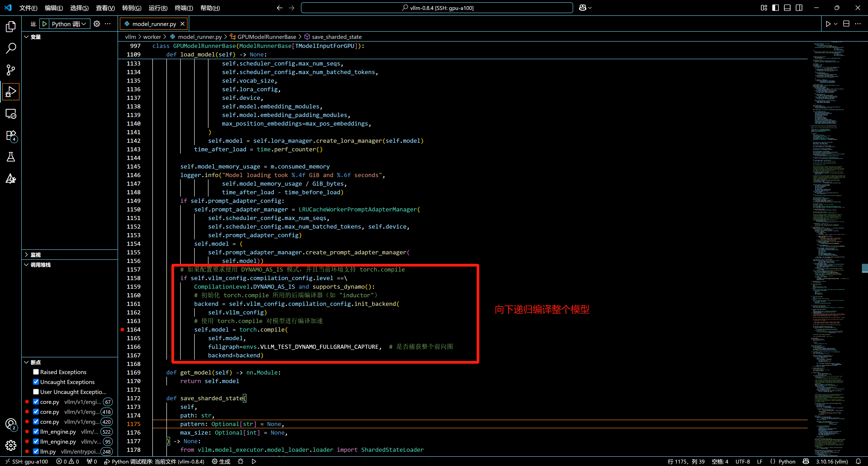Toggle Uncaught Exceptions breakpoint checkbox
Image resolution: width=868 pixels, height=466 pixels.
coord(36,382)
